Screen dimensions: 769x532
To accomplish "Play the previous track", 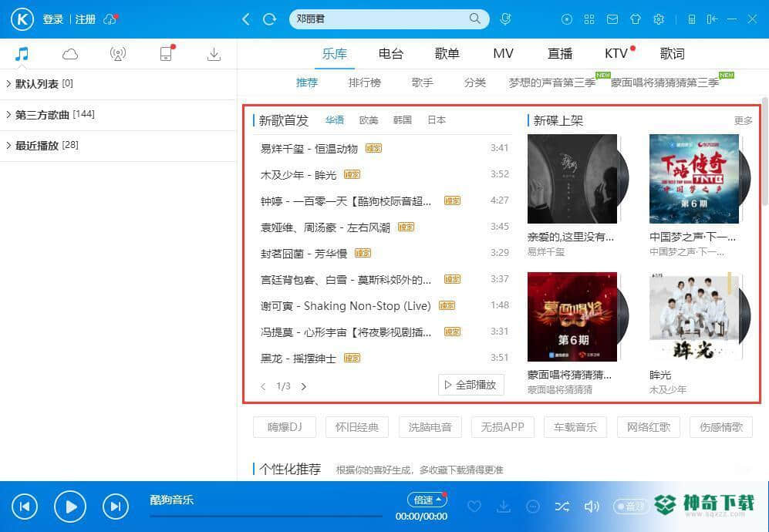I will pyautogui.click(x=25, y=506).
